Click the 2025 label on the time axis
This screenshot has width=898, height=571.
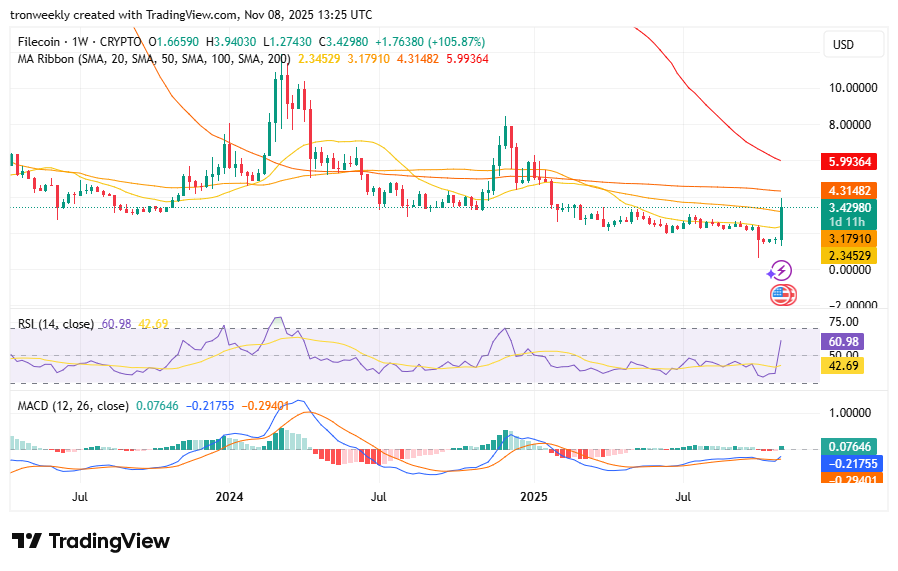click(x=534, y=496)
